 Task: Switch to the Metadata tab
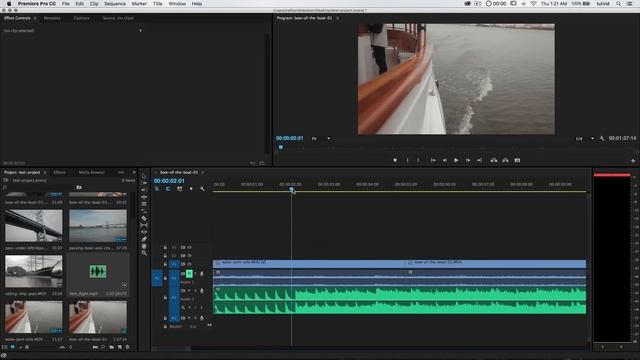52,18
